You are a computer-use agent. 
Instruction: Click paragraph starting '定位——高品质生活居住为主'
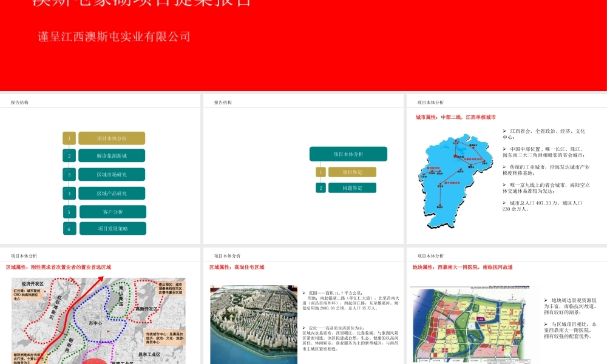pos(351,338)
